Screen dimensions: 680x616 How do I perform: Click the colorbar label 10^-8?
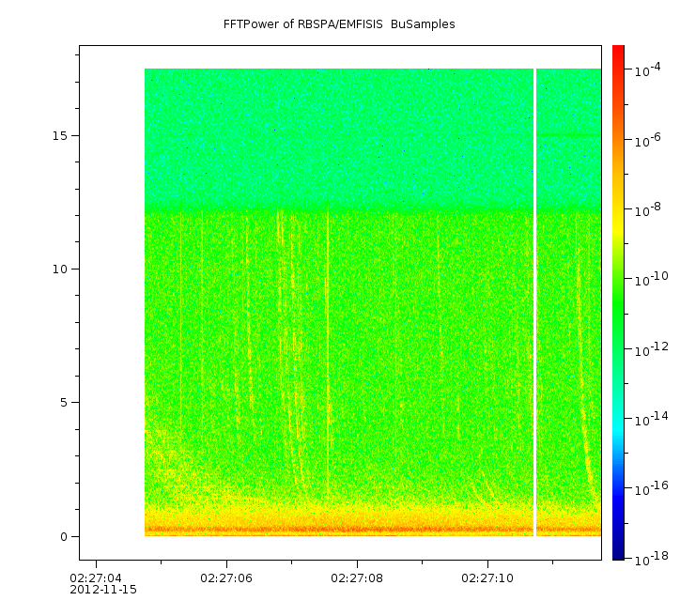(648, 209)
